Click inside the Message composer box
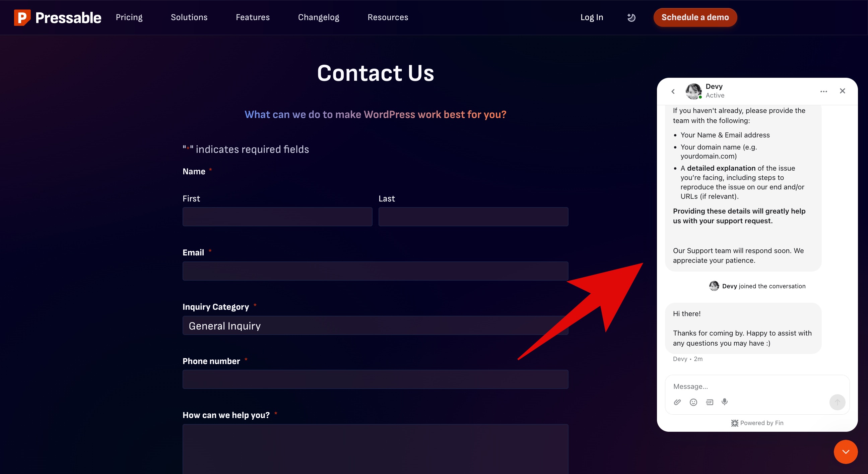 725,386
